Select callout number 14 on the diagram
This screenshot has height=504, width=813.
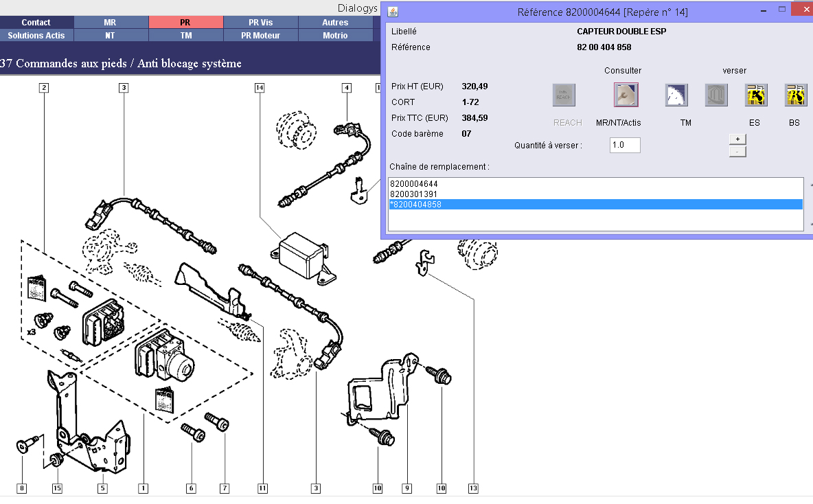(260, 87)
